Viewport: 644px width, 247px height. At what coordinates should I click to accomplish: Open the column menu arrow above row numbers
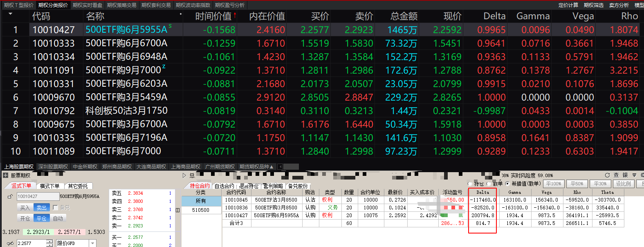(x=10, y=14)
